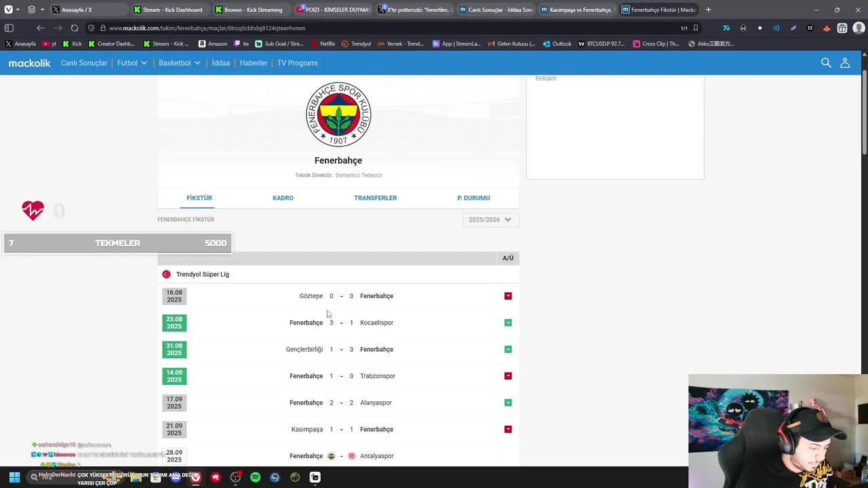Open the Trabzonspor team link
The width and height of the screenshot is (868, 488).
coord(378,376)
